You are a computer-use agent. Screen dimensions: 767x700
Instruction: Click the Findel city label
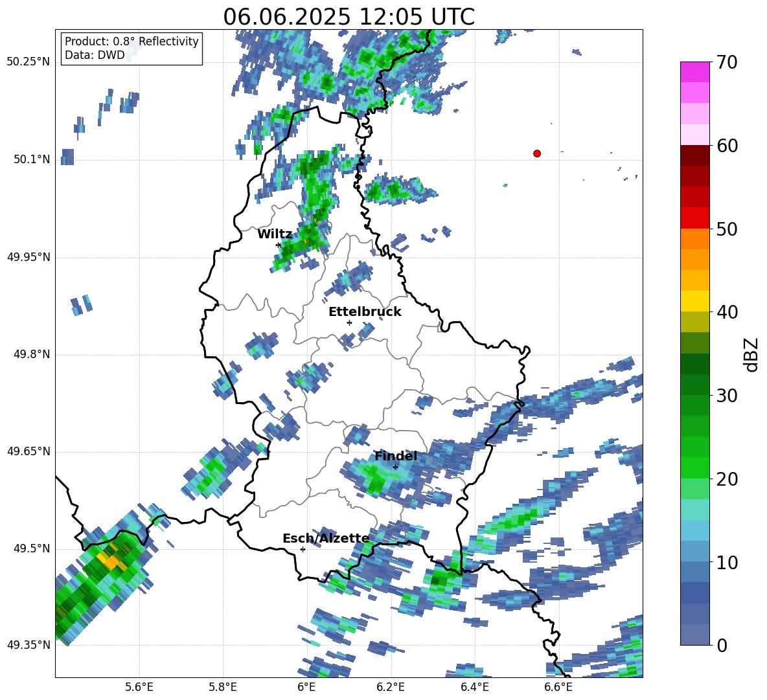point(396,456)
